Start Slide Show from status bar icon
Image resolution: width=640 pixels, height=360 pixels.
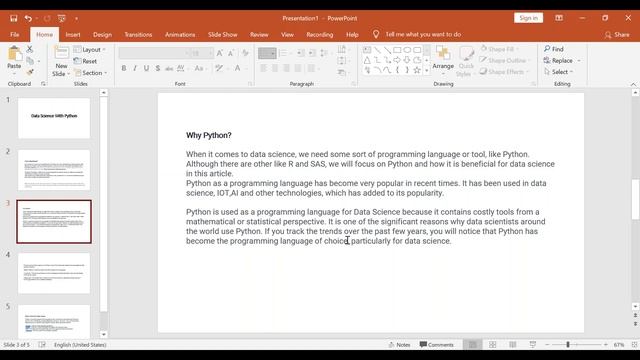pos(533,345)
